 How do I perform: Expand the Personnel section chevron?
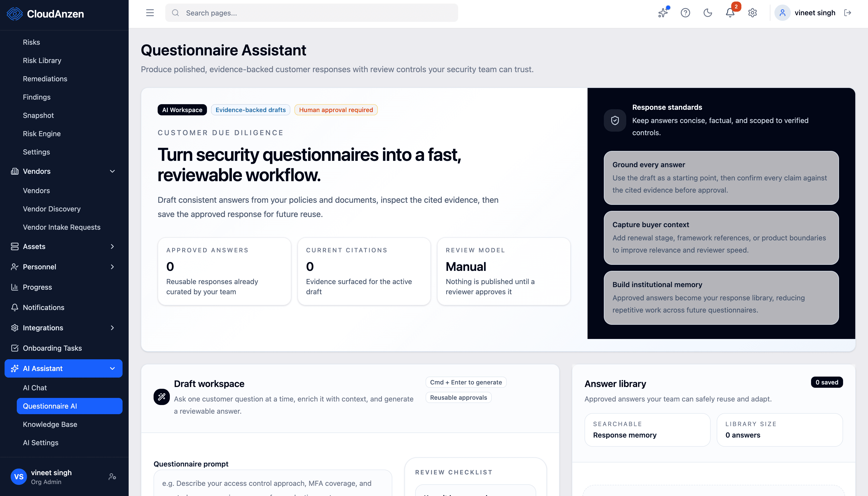(112, 267)
